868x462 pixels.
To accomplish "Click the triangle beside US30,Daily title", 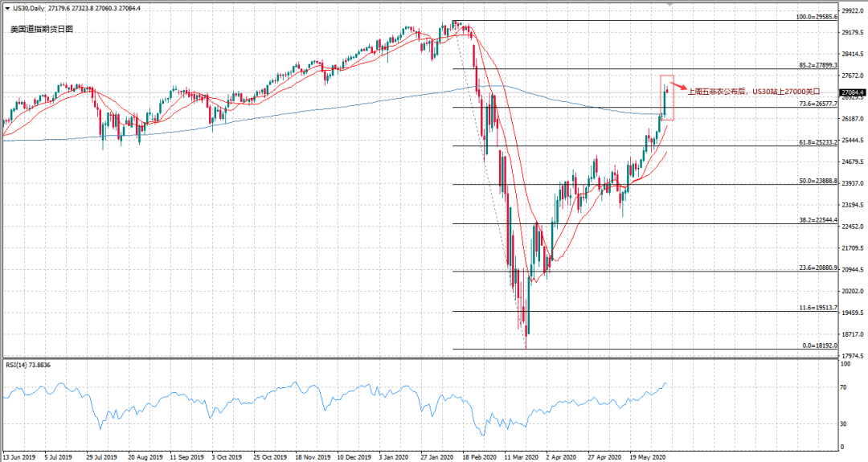I will pyautogui.click(x=7, y=7).
